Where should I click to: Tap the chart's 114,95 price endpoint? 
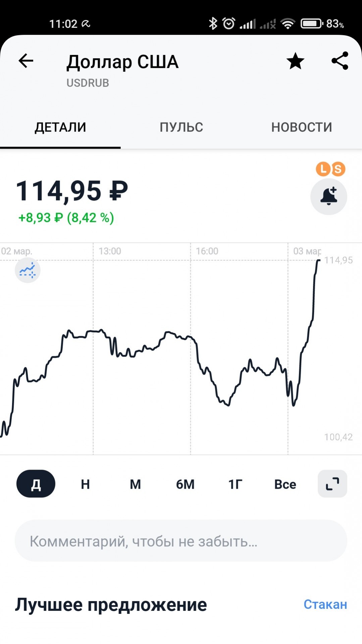coord(318,260)
